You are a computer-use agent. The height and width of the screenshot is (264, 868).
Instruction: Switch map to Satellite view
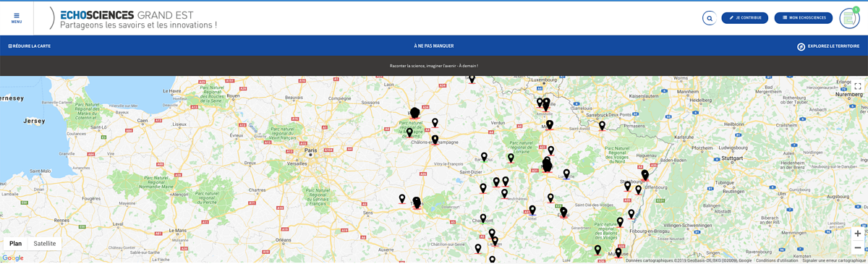pyautogui.click(x=45, y=244)
